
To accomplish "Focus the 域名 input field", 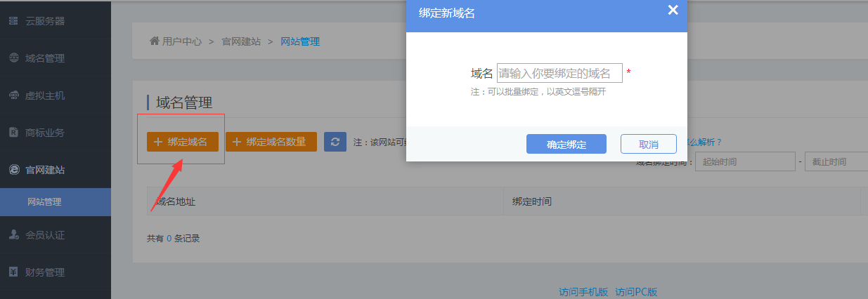I will click(x=559, y=73).
